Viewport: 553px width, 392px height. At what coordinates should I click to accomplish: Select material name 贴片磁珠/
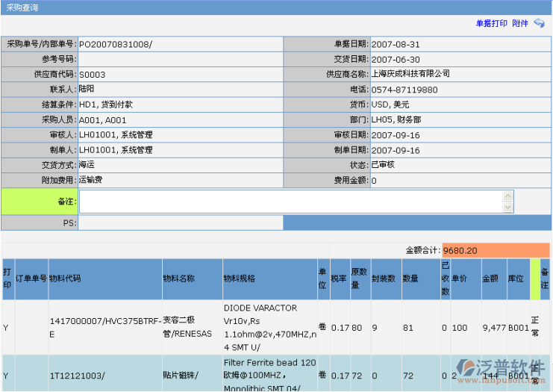(x=181, y=376)
